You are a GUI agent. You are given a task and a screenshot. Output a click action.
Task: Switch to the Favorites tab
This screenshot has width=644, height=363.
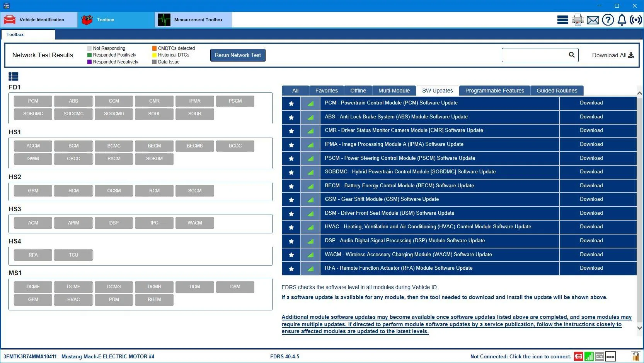(327, 91)
